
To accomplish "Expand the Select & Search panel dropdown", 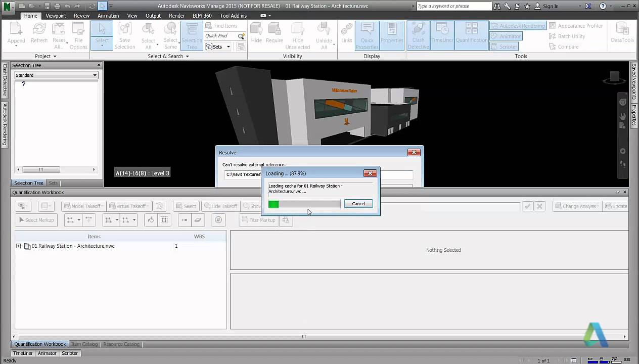I will [168, 56].
